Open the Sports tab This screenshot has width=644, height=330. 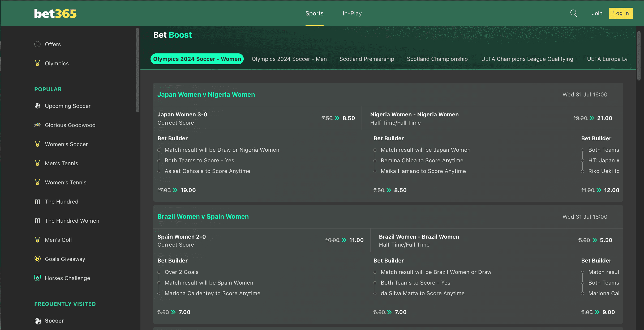coord(314,13)
